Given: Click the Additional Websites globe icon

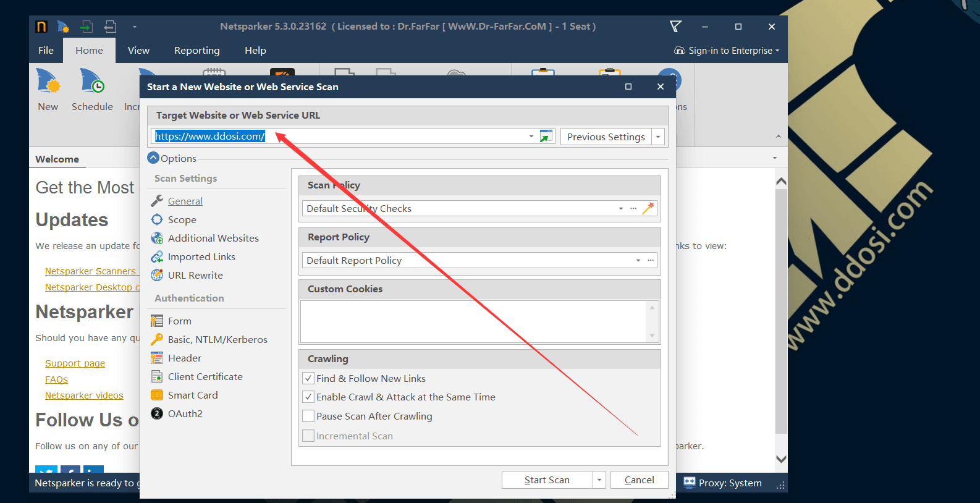Looking at the screenshot, I should 157,238.
